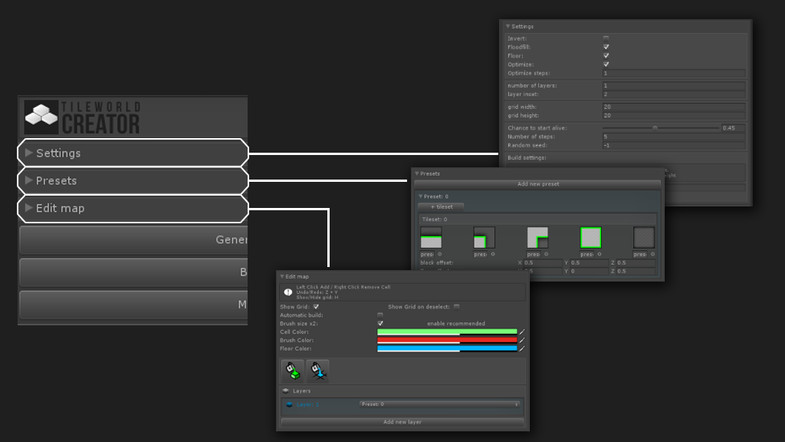Open the Preset: 0 dropdown for Layer 1
The height and width of the screenshot is (442, 785).
(439, 404)
